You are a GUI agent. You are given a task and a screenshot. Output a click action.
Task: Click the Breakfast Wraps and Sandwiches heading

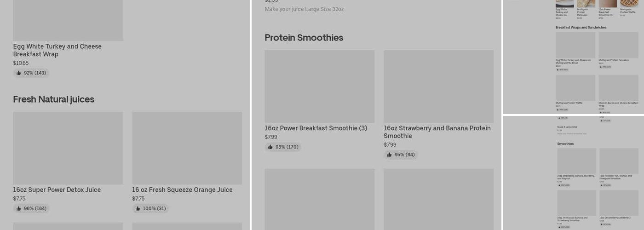[x=581, y=28]
